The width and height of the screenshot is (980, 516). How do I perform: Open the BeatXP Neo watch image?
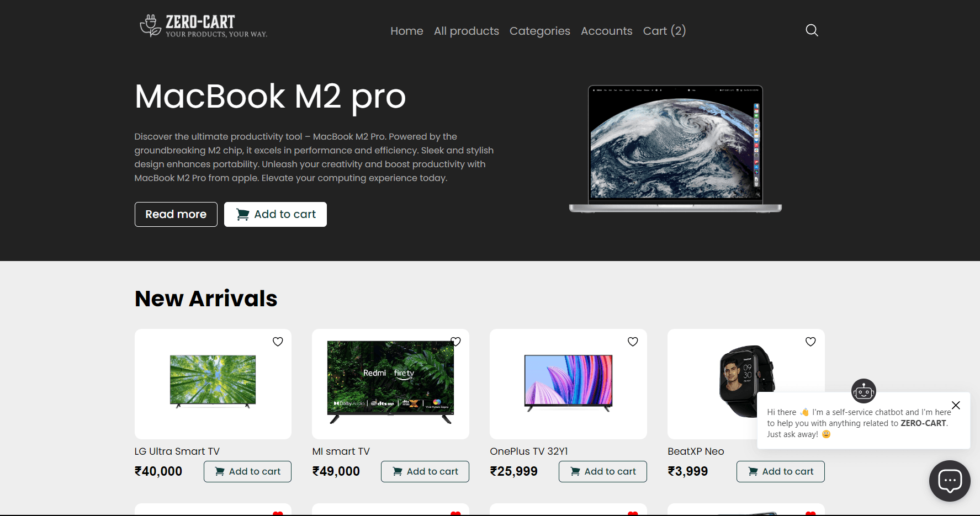tap(746, 381)
